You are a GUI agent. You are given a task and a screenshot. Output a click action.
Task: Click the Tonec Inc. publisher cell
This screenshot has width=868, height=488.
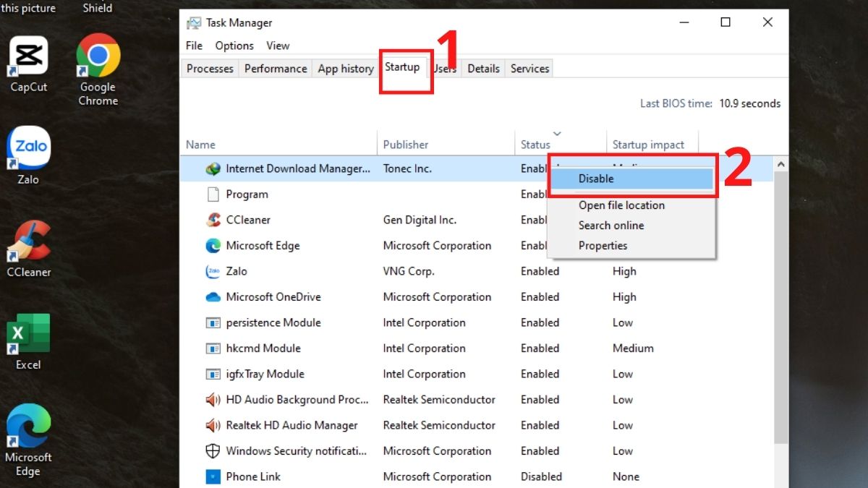coord(407,168)
